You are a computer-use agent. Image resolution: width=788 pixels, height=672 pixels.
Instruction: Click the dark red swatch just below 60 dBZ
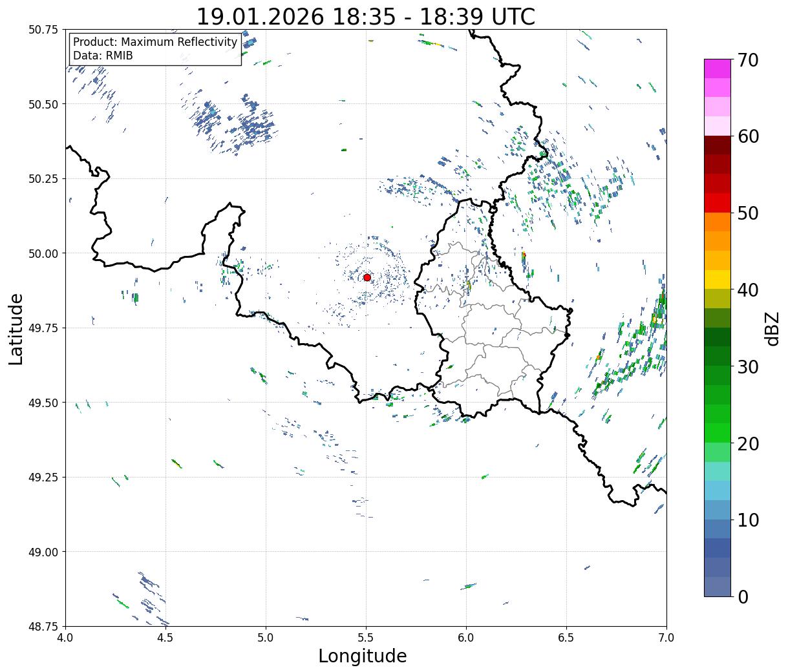click(x=718, y=145)
